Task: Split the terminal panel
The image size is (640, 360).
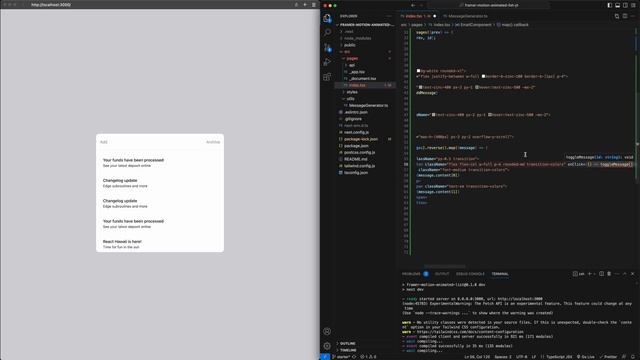Action: click(x=601, y=274)
